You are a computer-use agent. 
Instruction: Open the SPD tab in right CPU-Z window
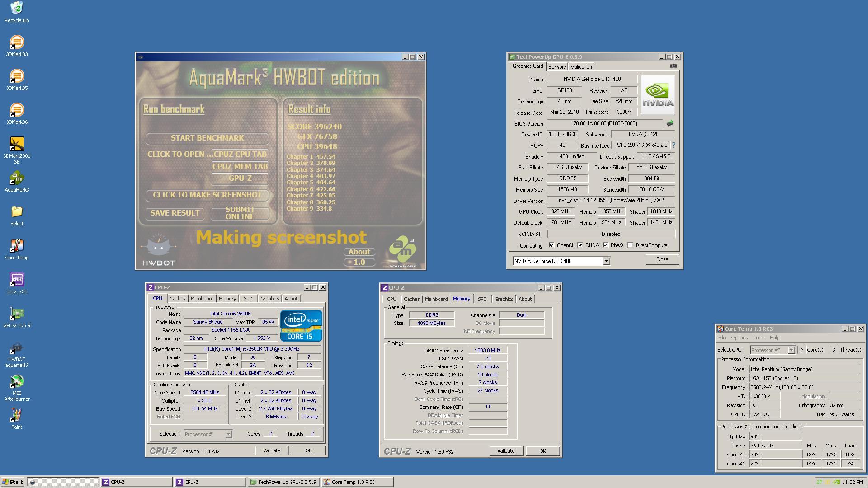482,299
